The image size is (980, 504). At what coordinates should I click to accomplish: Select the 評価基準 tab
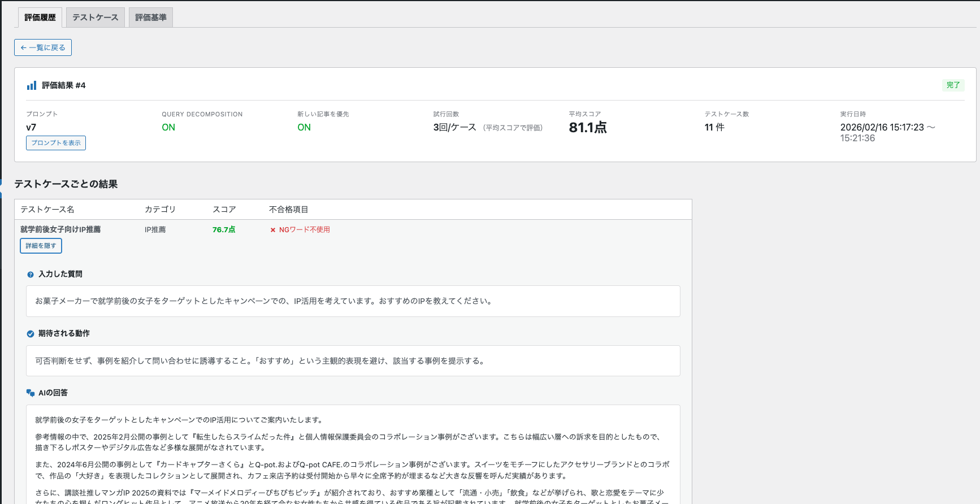click(151, 18)
